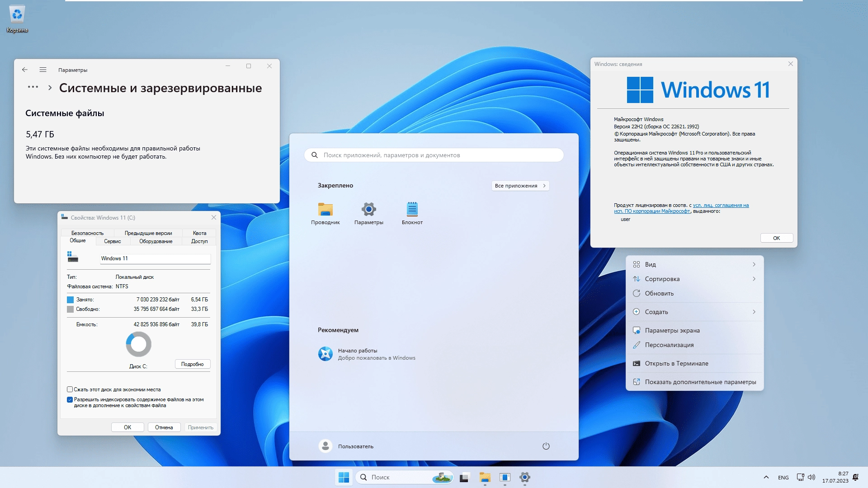Close the Windows: сведения dialog
Image resolution: width=868 pixels, height=488 pixels.
(791, 64)
